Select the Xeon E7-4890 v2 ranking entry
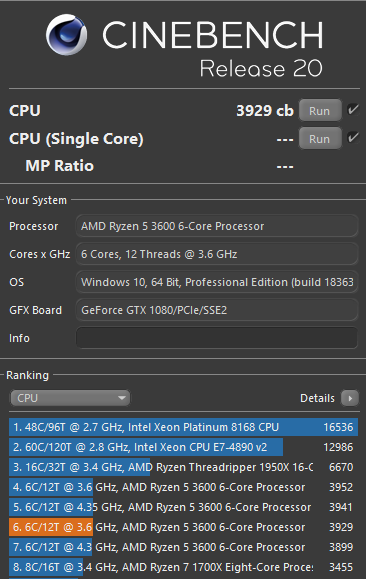 click(184, 447)
